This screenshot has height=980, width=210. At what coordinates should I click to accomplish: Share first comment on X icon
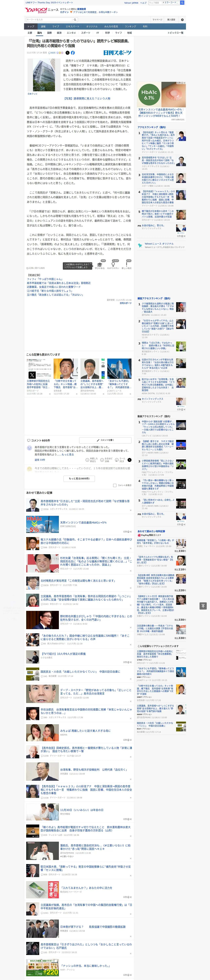(x=129, y=460)
